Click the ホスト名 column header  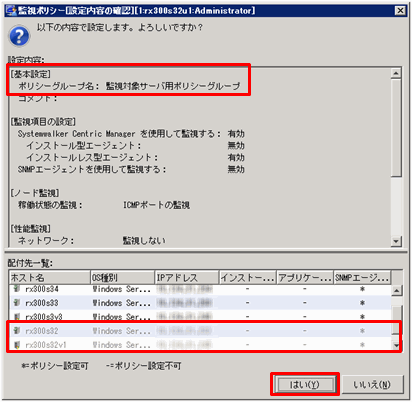(50, 277)
